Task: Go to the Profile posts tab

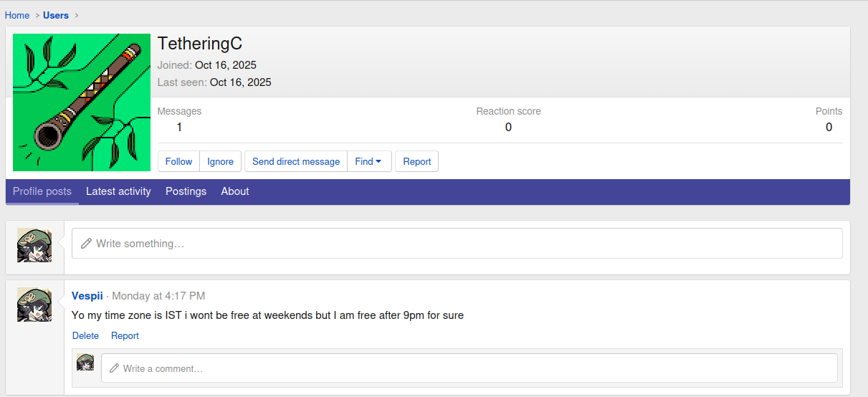Action: 42,191
